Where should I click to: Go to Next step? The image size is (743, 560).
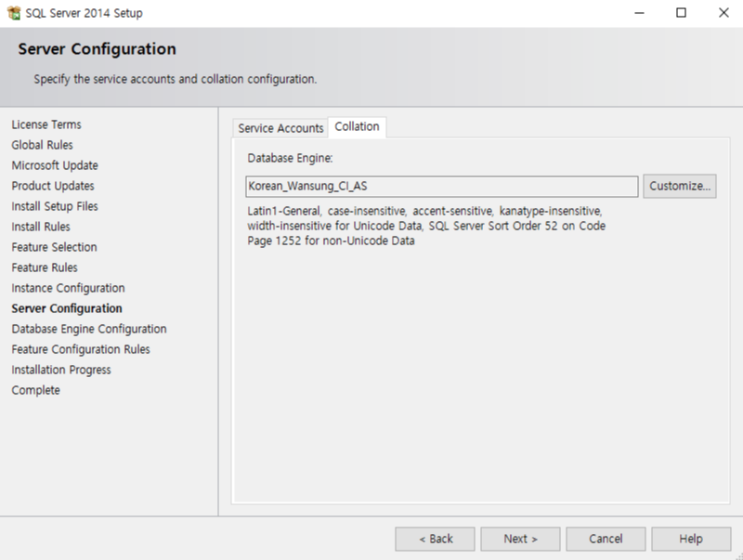tap(520, 540)
